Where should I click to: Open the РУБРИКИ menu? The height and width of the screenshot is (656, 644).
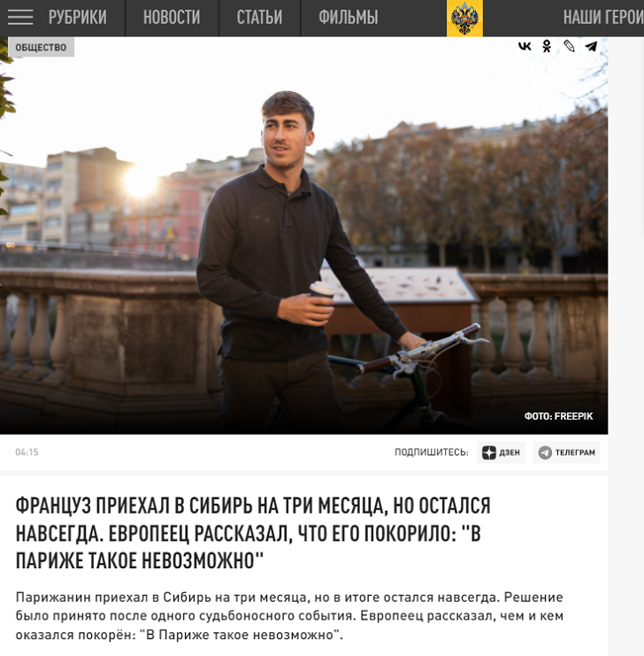tap(77, 18)
